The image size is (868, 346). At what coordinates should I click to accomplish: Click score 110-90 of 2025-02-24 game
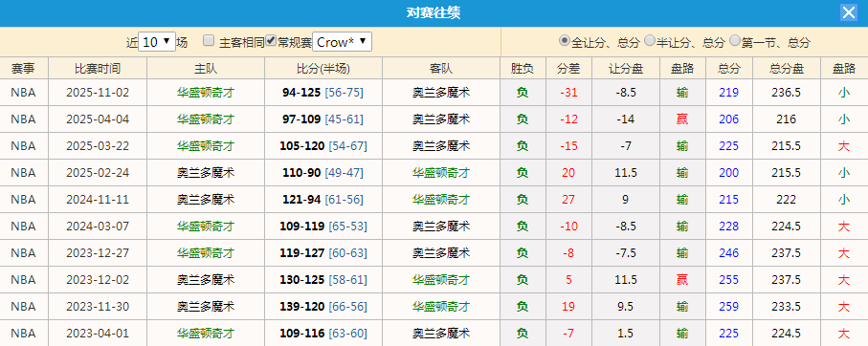point(301,173)
